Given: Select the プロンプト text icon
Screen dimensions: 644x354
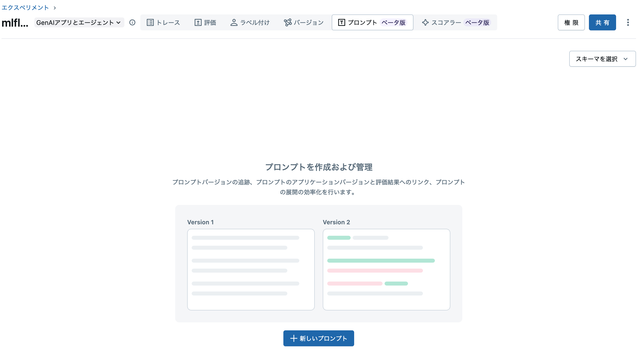Looking at the screenshot, I should [341, 22].
